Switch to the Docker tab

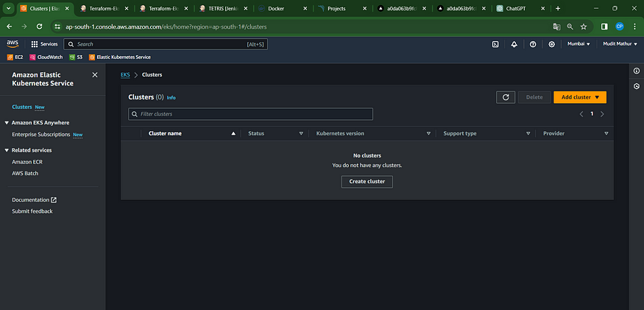[x=283, y=8]
